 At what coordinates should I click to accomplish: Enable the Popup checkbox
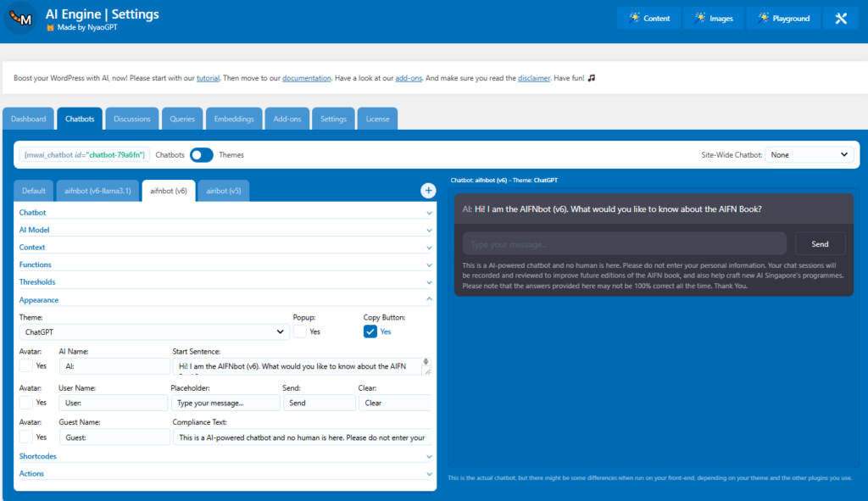(300, 331)
